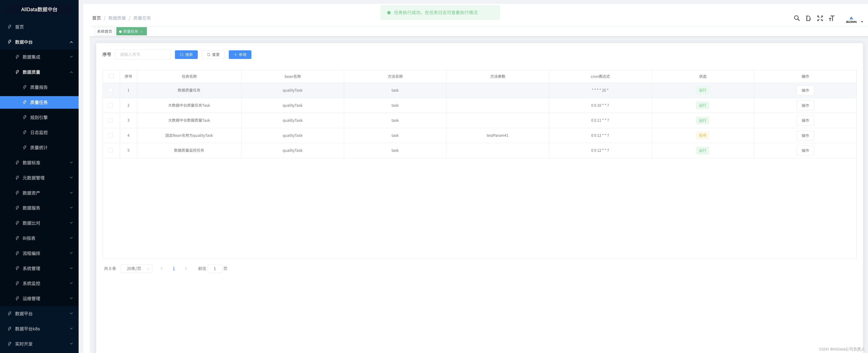Screen dimensions: 868x353
Task: Open 操作 menu for 大数据中台数据质量Task row
Action: 805,120
